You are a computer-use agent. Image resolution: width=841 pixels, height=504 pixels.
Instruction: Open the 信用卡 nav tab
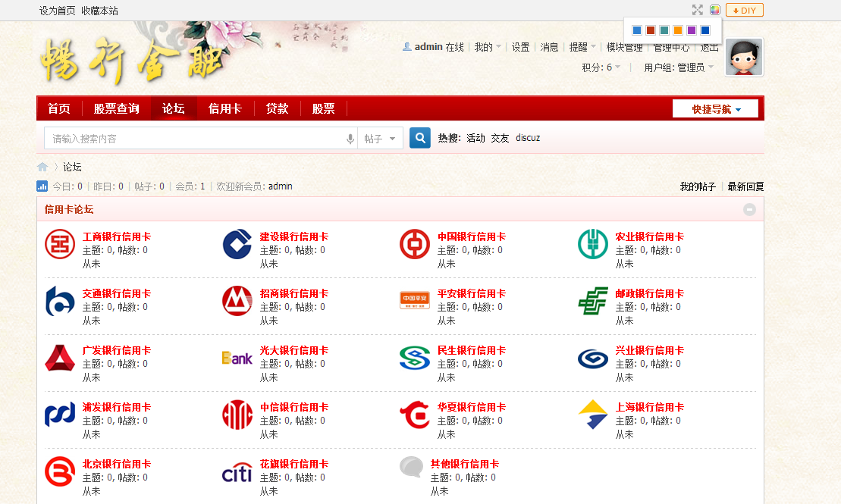point(224,109)
